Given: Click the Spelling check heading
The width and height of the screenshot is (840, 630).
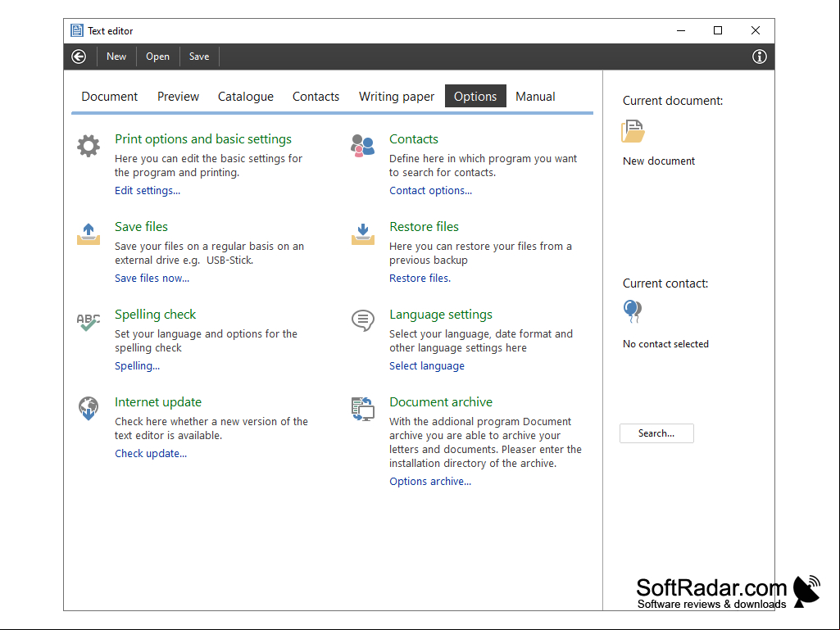Looking at the screenshot, I should [x=156, y=315].
